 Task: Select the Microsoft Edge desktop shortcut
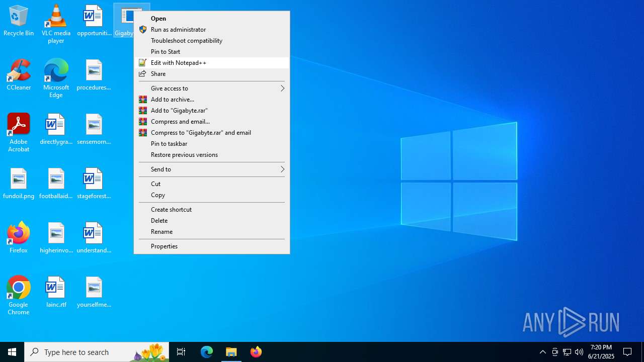(56, 78)
